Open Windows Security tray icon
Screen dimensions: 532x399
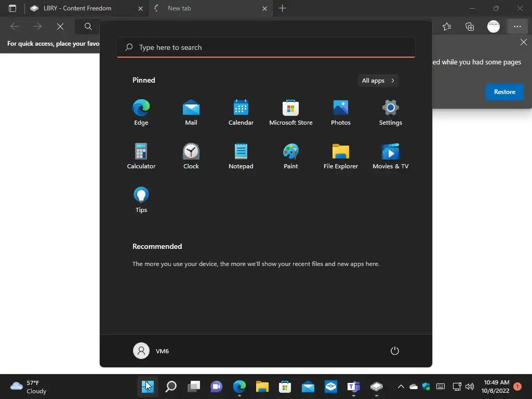coord(427,387)
